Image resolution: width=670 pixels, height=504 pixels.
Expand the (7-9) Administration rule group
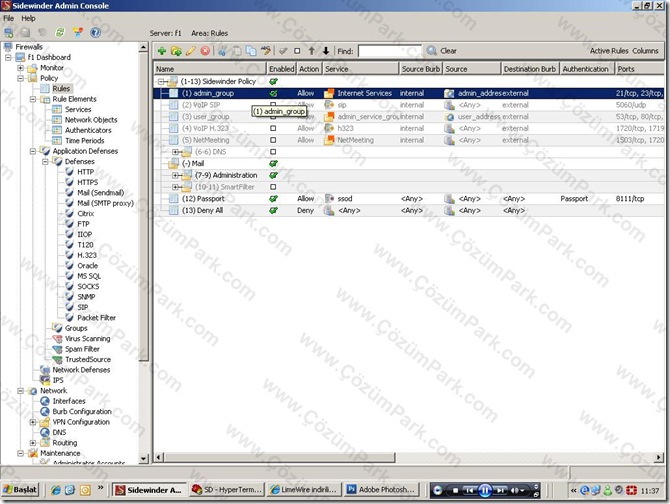pos(175,175)
